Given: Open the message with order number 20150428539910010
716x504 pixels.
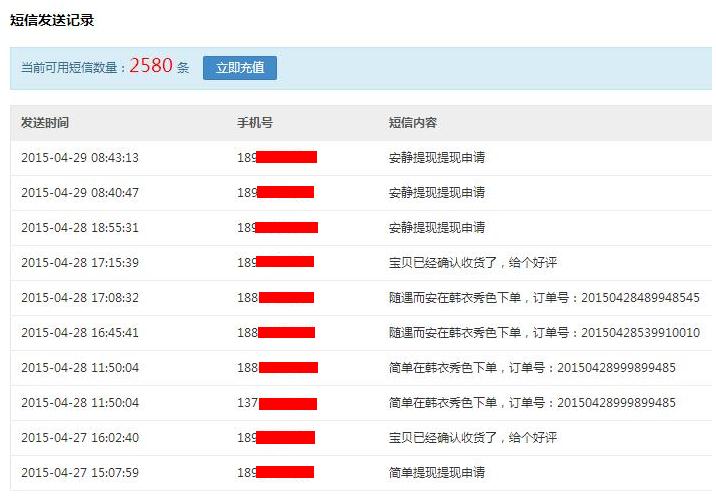Looking at the screenshot, I should point(544,333).
